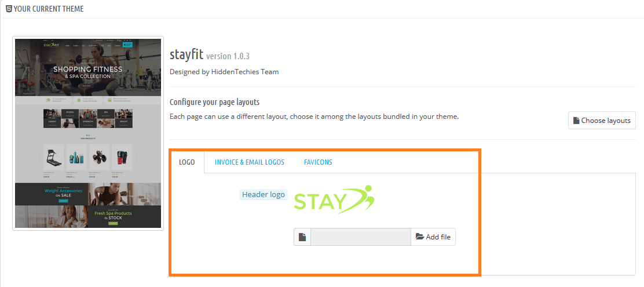Open the Choose layouts page
The width and height of the screenshot is (644, 287).
[602, 121]
